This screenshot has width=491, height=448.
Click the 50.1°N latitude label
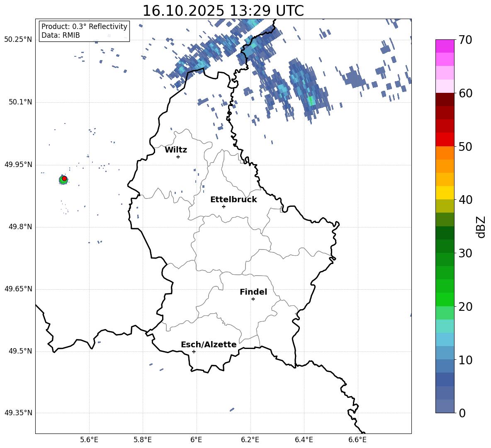(20, 102)
